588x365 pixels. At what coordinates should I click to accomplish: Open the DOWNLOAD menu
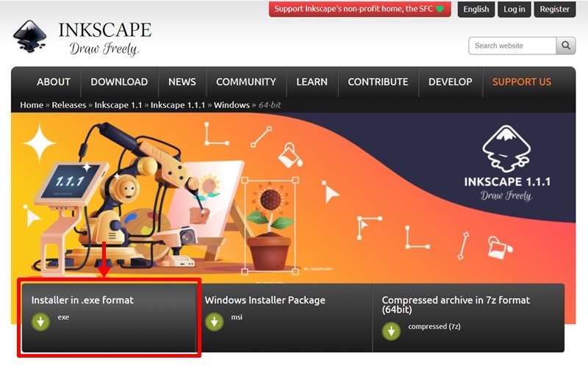coord(119,82)
